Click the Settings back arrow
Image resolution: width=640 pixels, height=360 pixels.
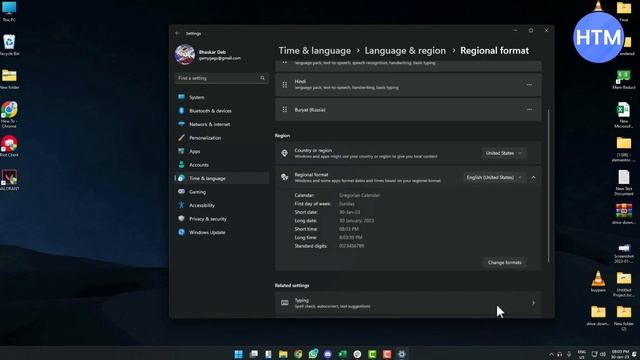tap(177, 33)
